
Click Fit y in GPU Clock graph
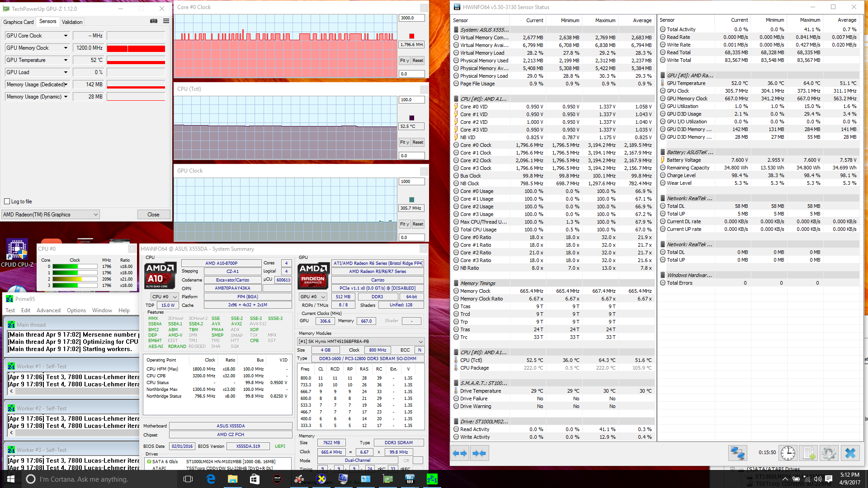point(405,224)
